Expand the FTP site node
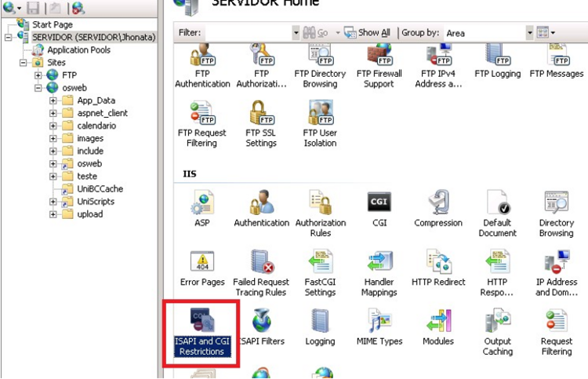 (38, 75)
